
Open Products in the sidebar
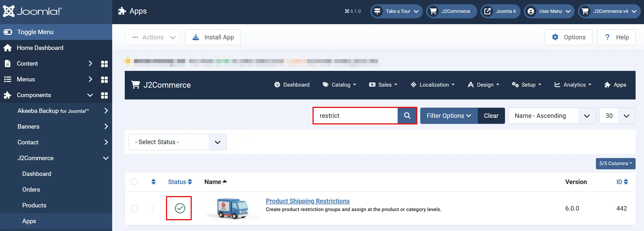[x=34, y=205]
